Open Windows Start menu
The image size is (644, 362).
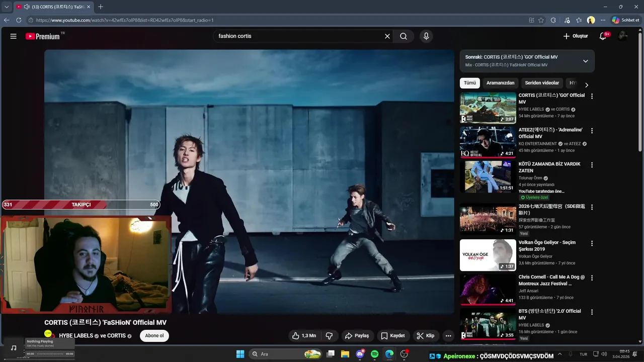point(240,354)
